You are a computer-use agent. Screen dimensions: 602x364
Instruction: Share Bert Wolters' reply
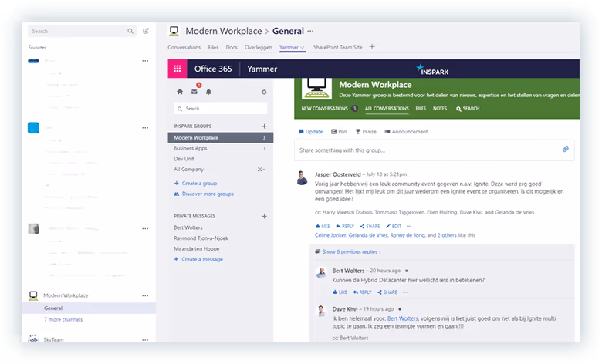(x=387, y=292)
